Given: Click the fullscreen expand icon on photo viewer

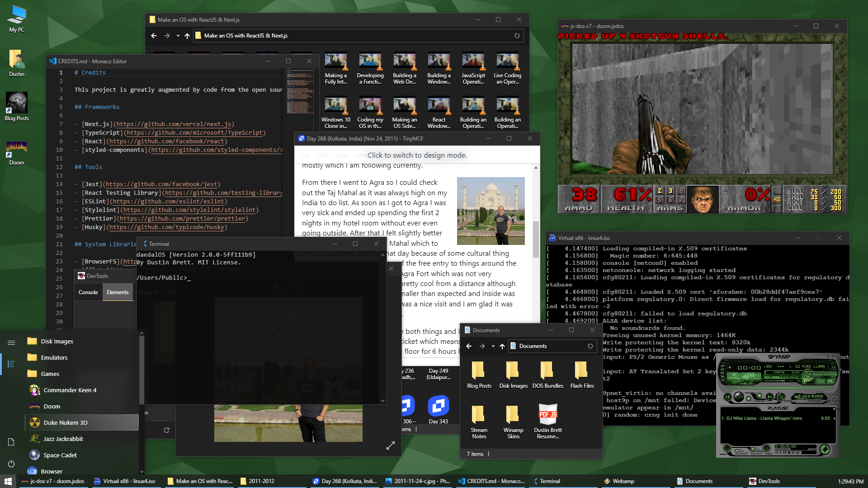Looking at the screenshot, I should coord(391,446).
